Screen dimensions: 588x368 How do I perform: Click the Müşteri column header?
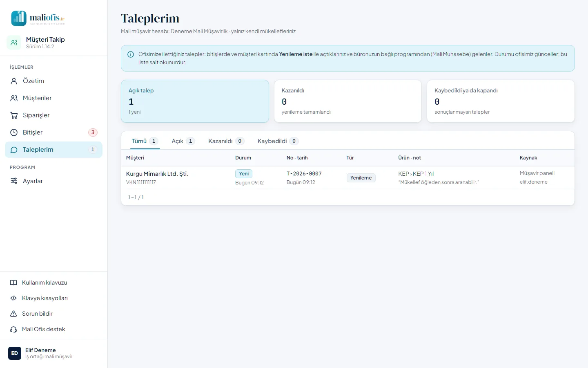135,158
